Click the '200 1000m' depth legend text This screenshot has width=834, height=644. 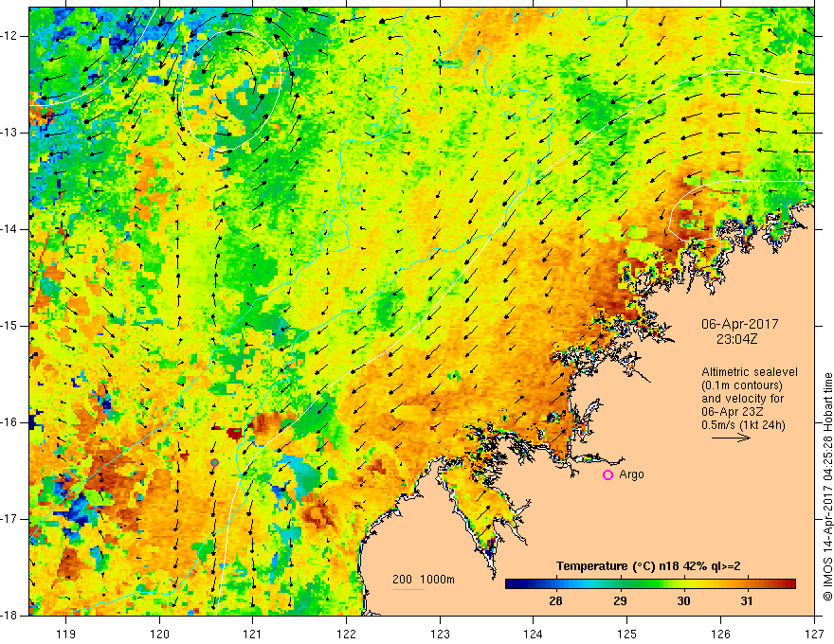click(424, 580)
